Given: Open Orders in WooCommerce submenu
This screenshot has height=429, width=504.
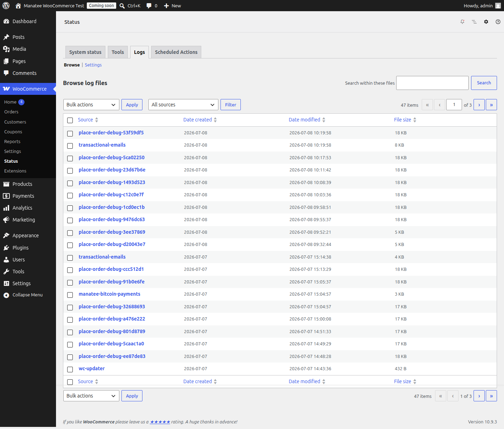Looking at the screenshot, I should [11, 112].
